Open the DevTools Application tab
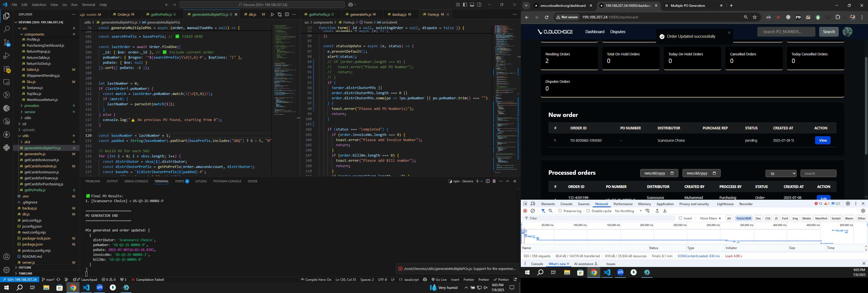The image size is (868, 293). point(665,204)
